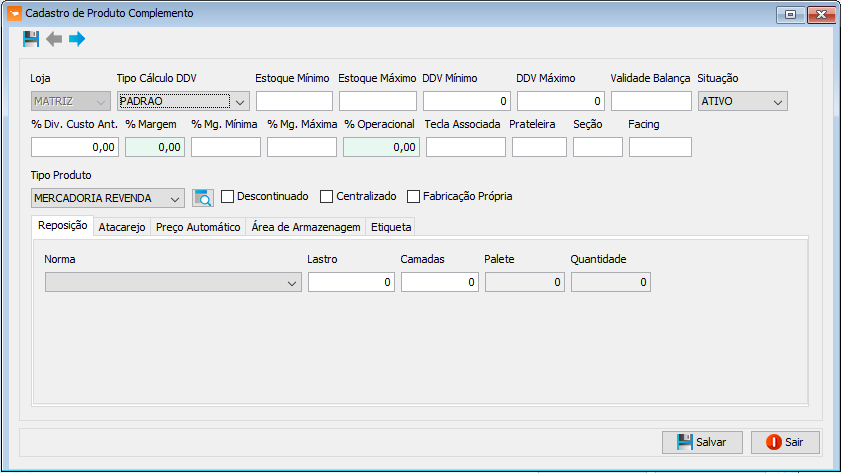The height and width of the screenshot is (473, 841).
Task: Close the Cadastro de Produto Complemento window
Action: 821,14
